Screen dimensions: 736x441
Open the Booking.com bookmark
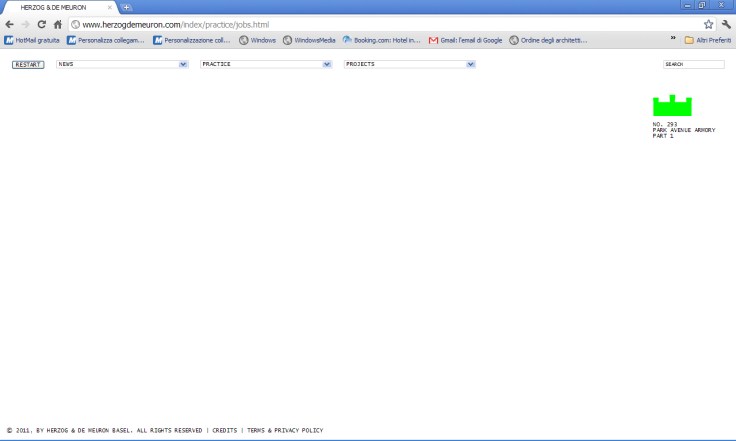point(381,40)
